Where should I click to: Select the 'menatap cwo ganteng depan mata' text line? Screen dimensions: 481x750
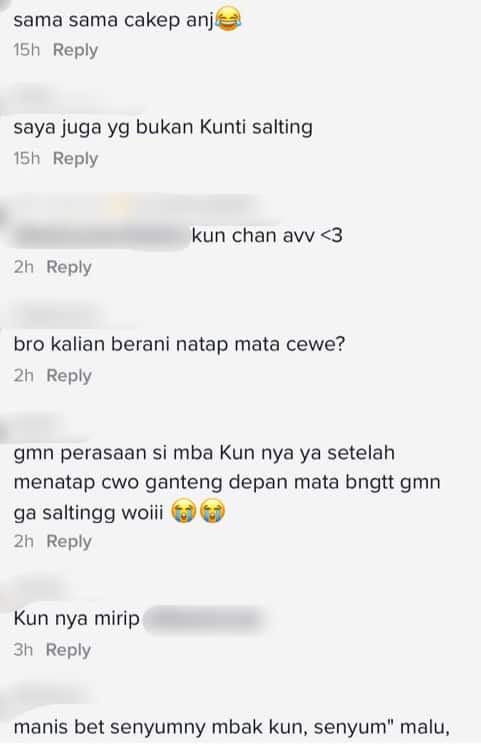point(227,483)
